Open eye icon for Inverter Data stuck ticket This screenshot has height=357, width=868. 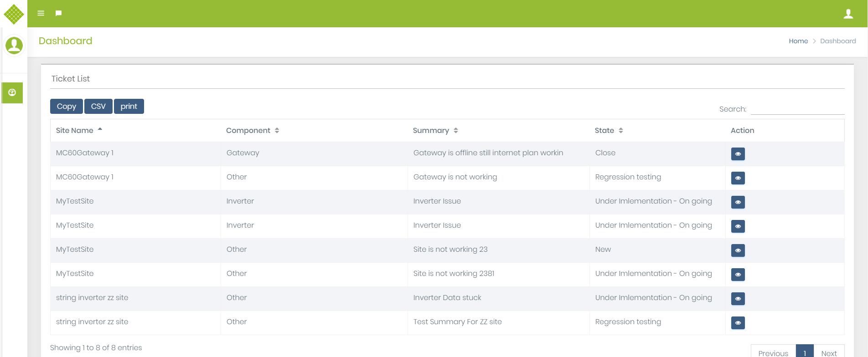tap(738, 299)
